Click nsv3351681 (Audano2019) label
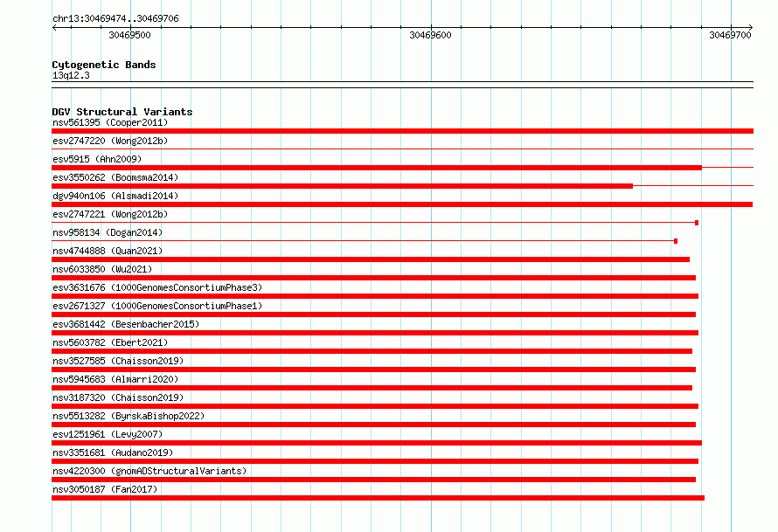This screenshot has width=778, height=532. tap(113, 453)
